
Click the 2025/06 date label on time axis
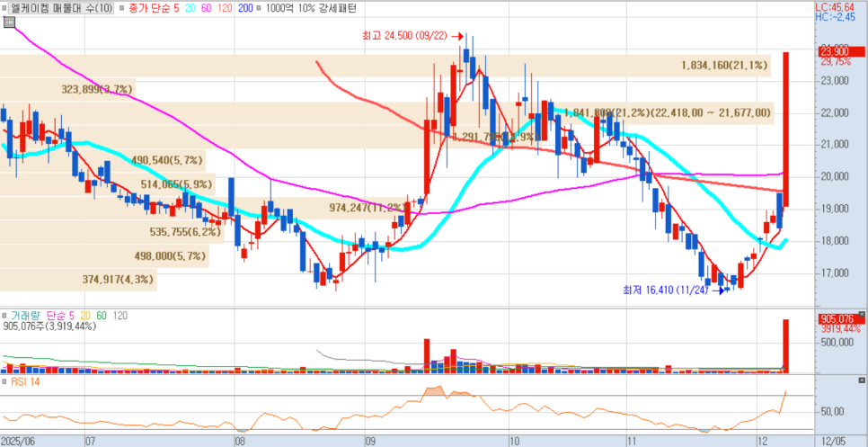pos(18,442)
